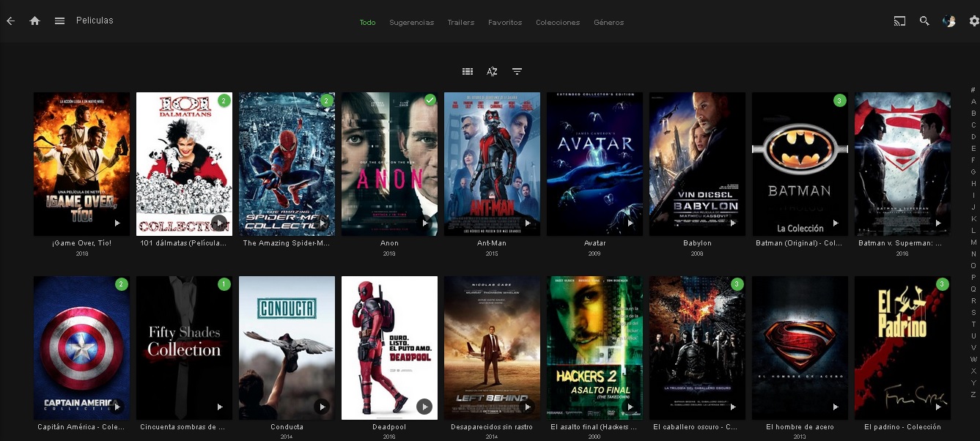Click the "El padrino - Colección" title
Viewport: 980px width, 441px height.
pos(902,427)
